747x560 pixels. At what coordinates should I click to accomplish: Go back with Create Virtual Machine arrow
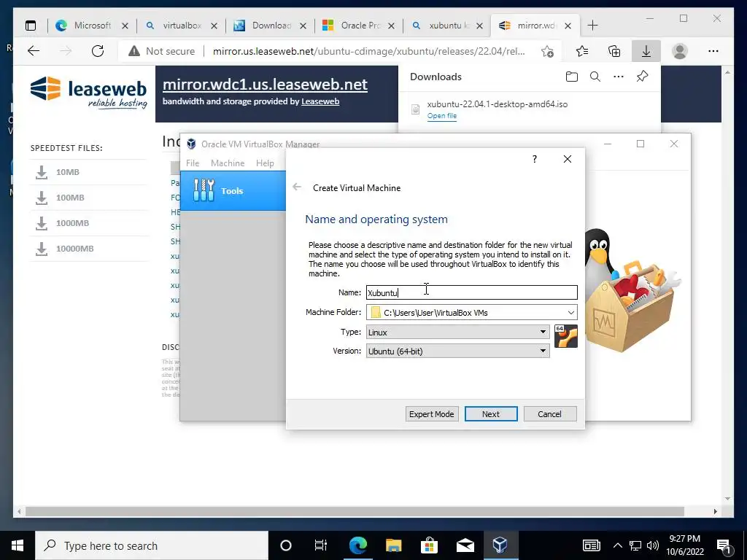(x=297, y=187)
